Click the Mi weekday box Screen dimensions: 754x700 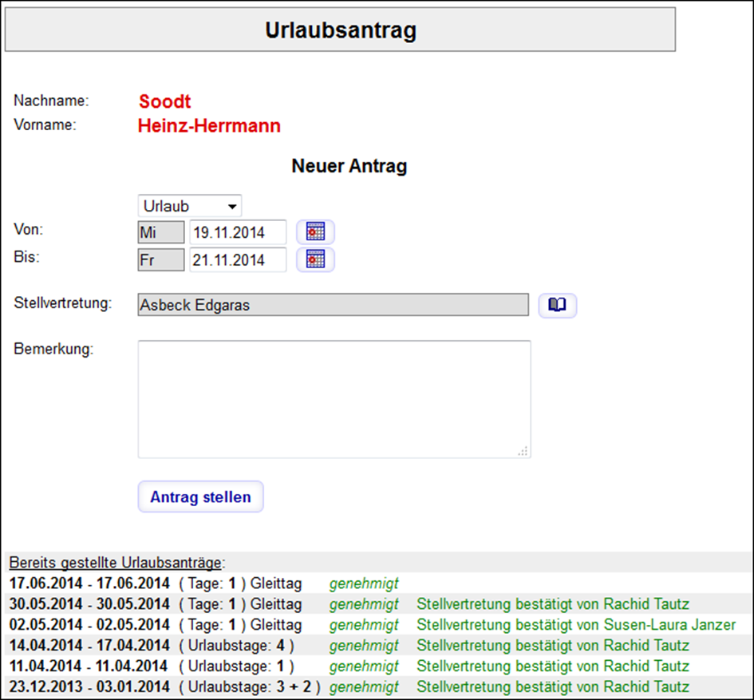point(161,233)
